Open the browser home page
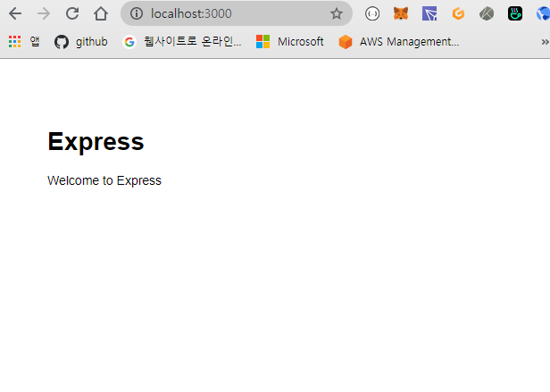Image resolution: width=550 pixels, height=392 pixels. (101, 13)
